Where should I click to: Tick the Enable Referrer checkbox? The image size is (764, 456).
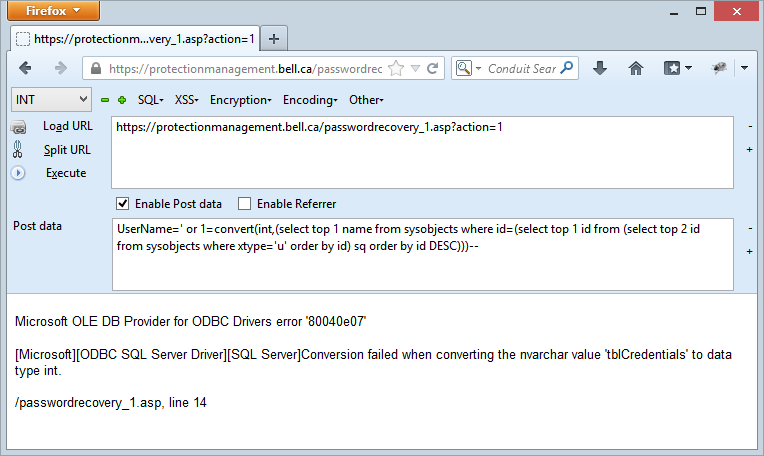click(x=245, y=204)
